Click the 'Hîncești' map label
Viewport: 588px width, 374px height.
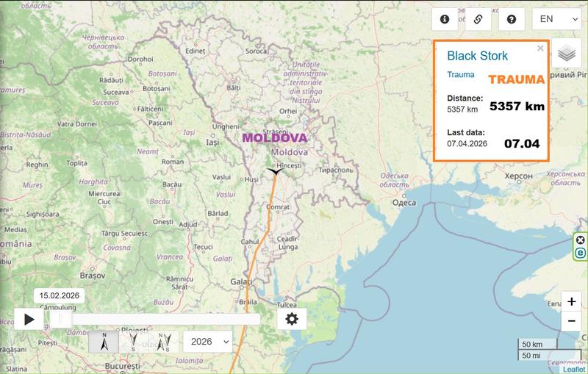point(289,165)
